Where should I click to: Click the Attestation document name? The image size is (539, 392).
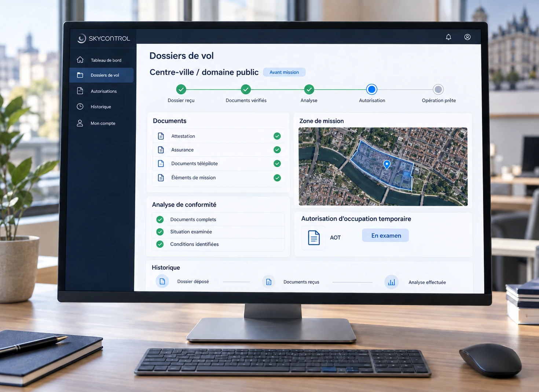tap(183, 136)
